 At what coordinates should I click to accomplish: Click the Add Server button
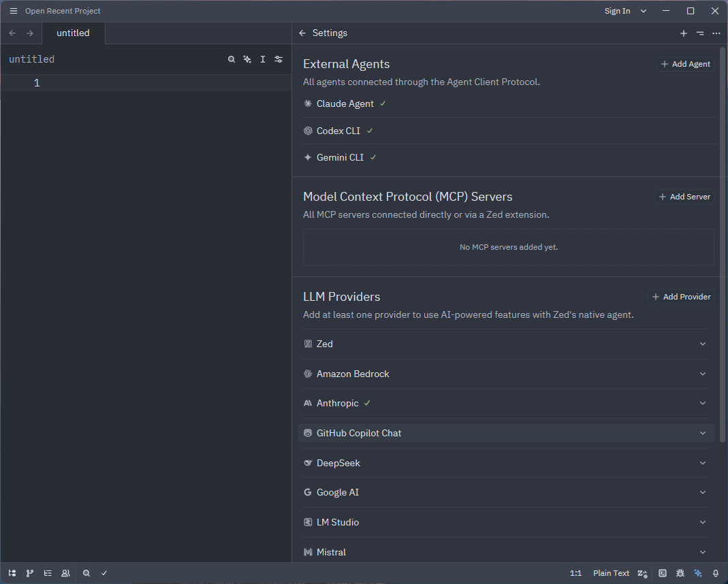pyautogui.click(x=684, y=197)
